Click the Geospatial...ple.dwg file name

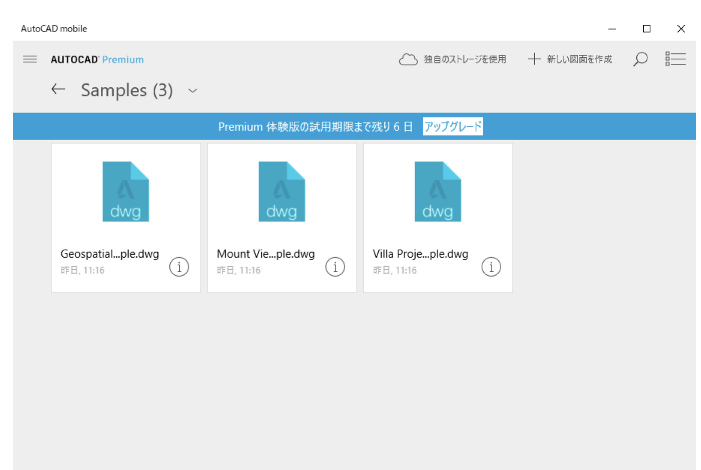tap(110, 254)
